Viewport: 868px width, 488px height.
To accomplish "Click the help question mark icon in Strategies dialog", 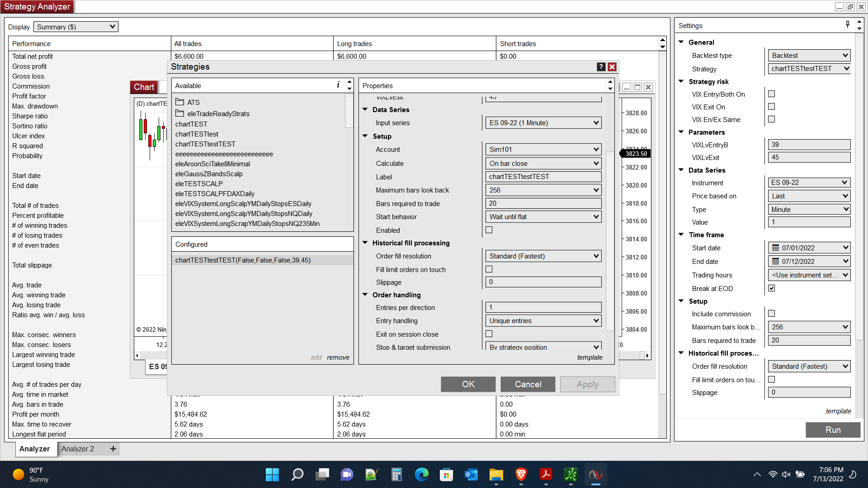I will coord(601,67).
